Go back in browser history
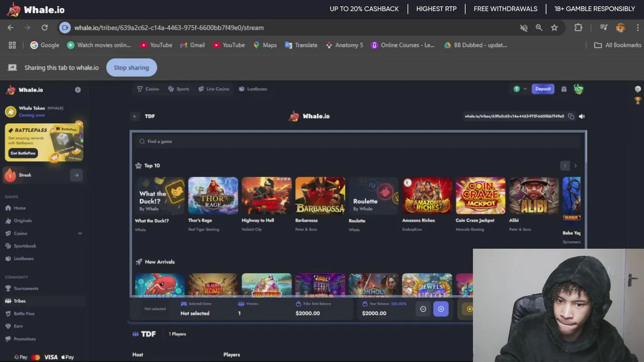The height and width of the screenshot is (362, 644). (x=11, y=28)
